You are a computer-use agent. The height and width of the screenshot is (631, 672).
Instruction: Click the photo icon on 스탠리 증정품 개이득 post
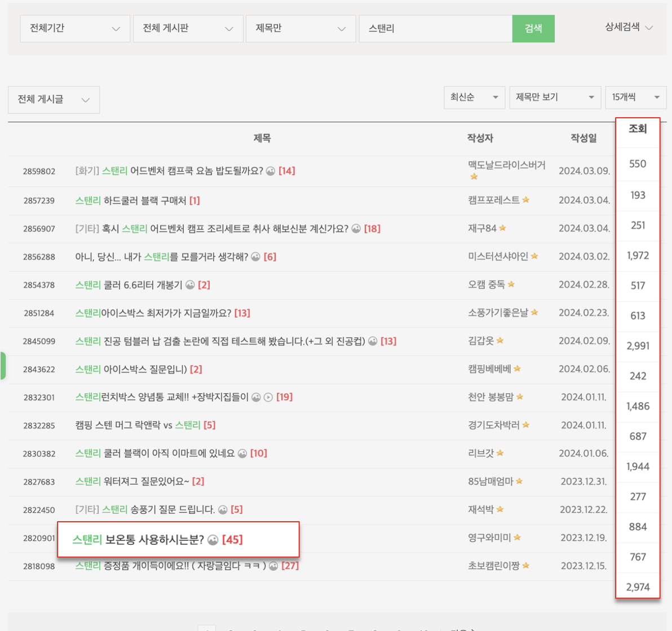(x=273, y=566)
